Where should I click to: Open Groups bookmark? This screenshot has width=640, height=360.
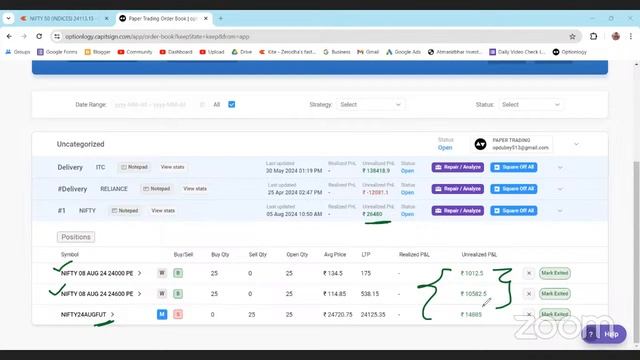tap(18, 52)
